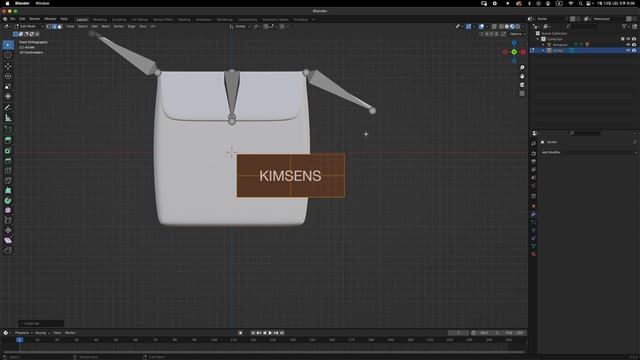The image size is (640, 360).
Task: Open the Render menu
Action: (35, 19)
